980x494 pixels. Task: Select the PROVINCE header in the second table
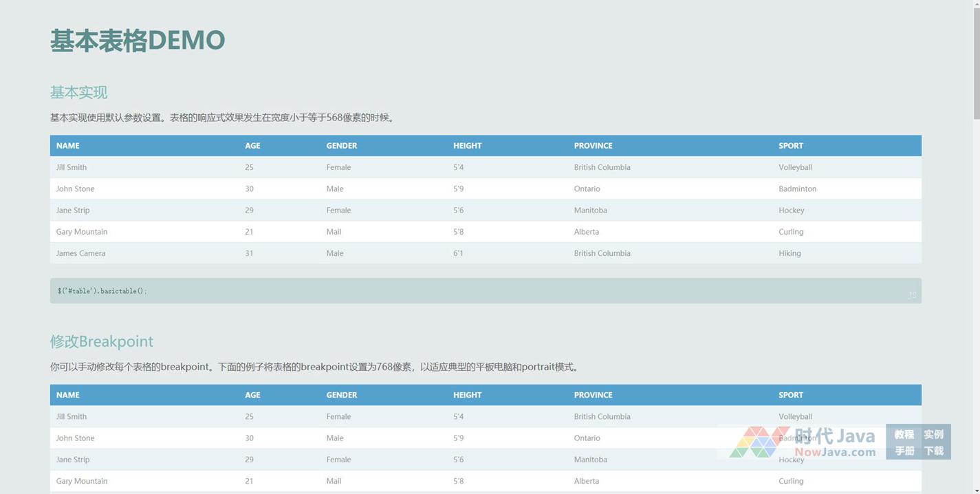pos(593,395)
